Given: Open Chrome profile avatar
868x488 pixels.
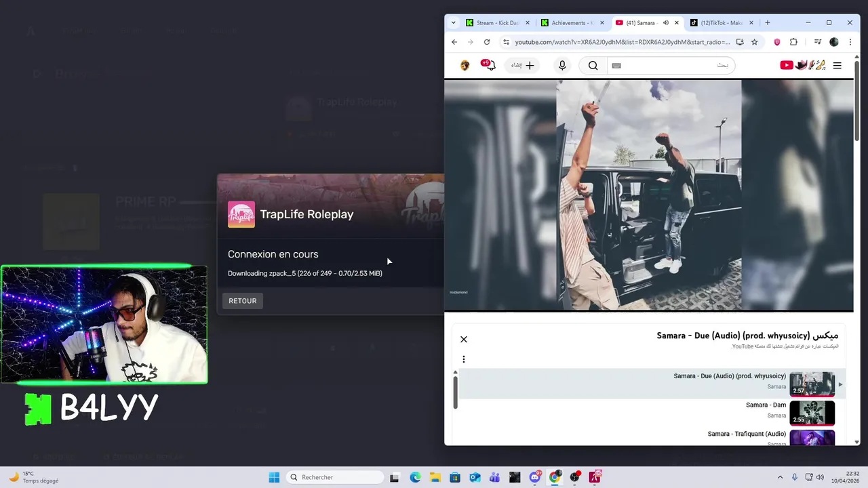Looking at the screenshot, I should point(834,42).
